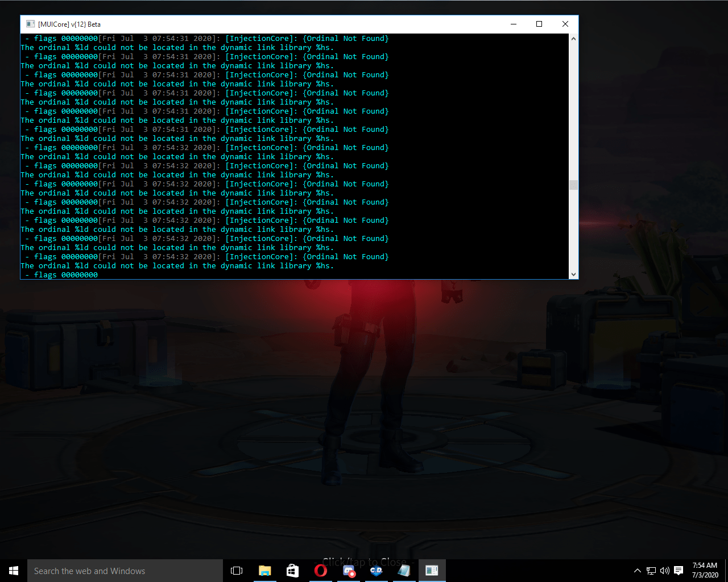Open the blue notepad-like taskbar app

404,571
